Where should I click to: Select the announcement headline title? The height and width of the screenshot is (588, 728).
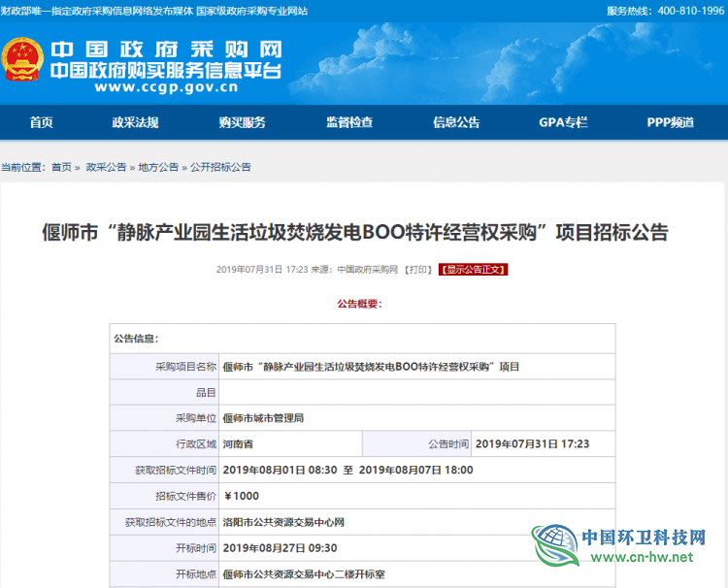point(355,233)
